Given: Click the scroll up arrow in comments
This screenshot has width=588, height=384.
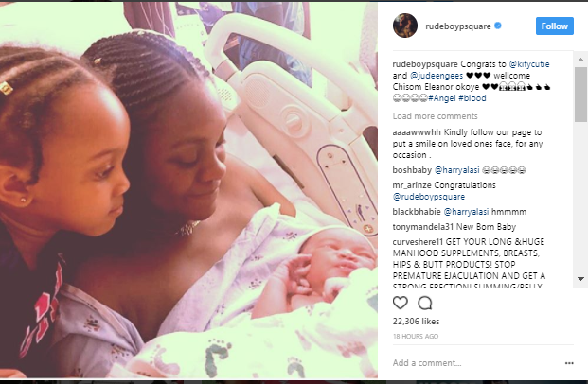Looking at the screenshot, I should pyautogui.click(x=580, y=60).
